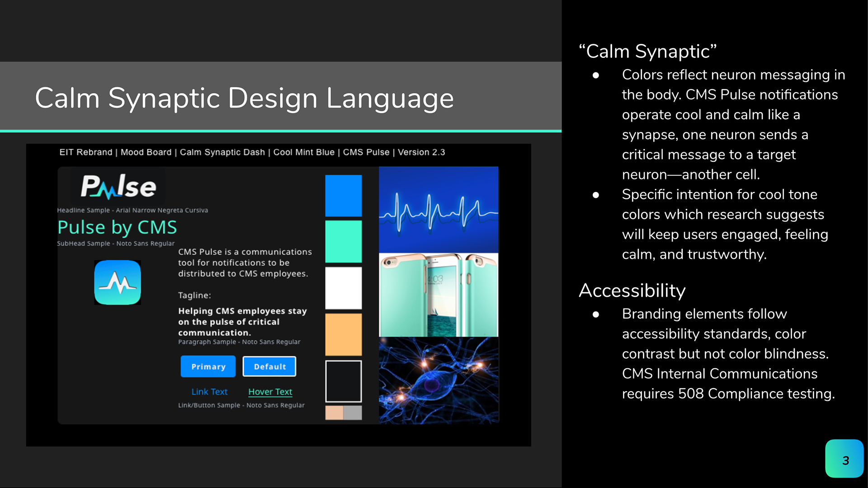Select the black outlined color swatch
The height and width of the screenshot is (488, 868).
tap(344, 381)
